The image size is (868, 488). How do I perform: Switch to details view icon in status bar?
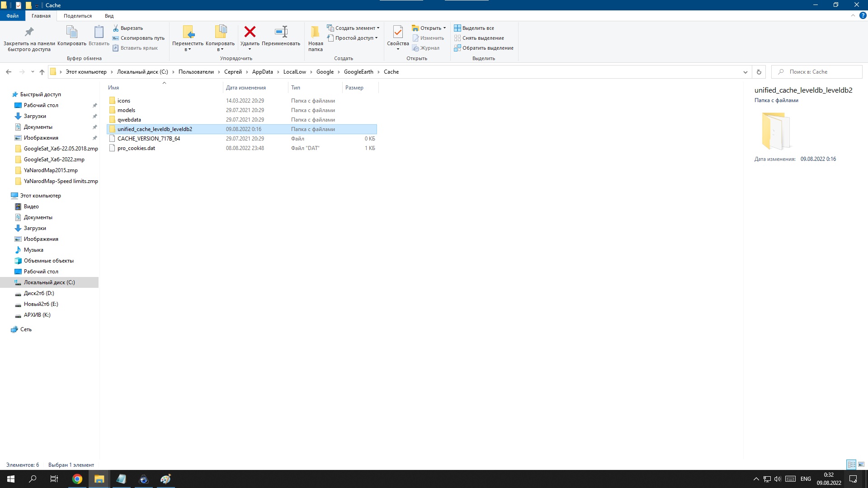(x=851, y=465)
